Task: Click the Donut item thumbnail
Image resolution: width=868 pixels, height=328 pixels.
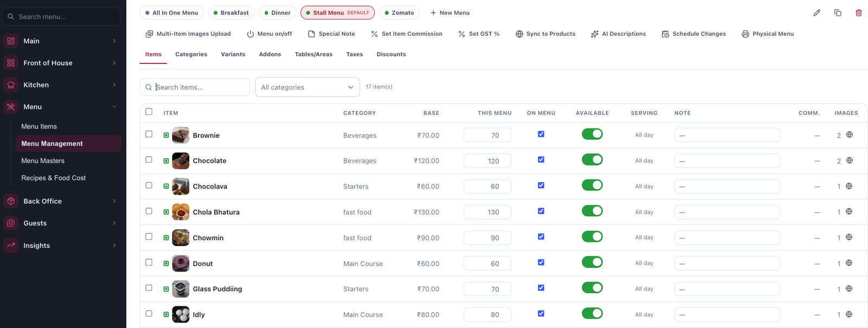Action: [181, 263]
